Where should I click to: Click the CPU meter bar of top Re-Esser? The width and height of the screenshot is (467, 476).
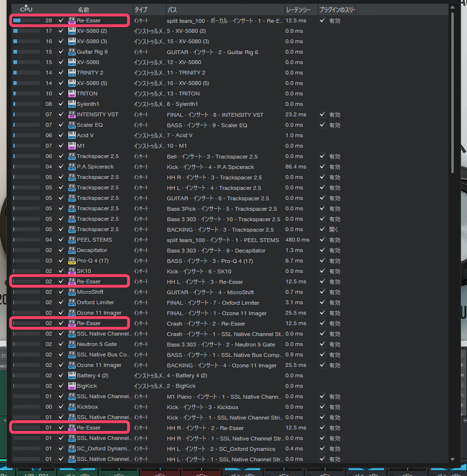pyautogui.click(x=26, y=20)
